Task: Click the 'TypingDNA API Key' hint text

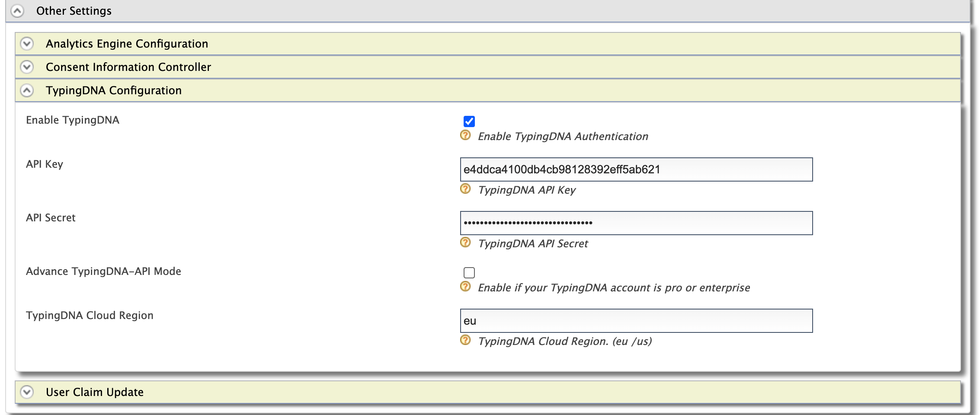Action: click(527, 190)
